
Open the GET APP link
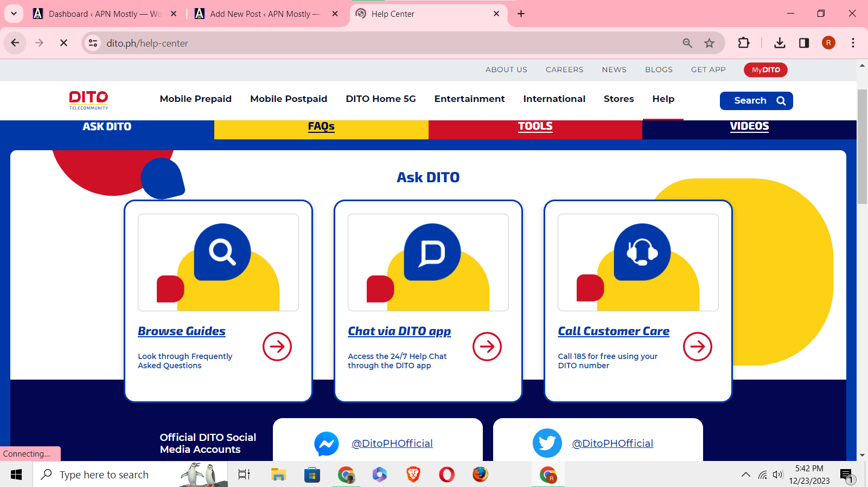[708, 69]
